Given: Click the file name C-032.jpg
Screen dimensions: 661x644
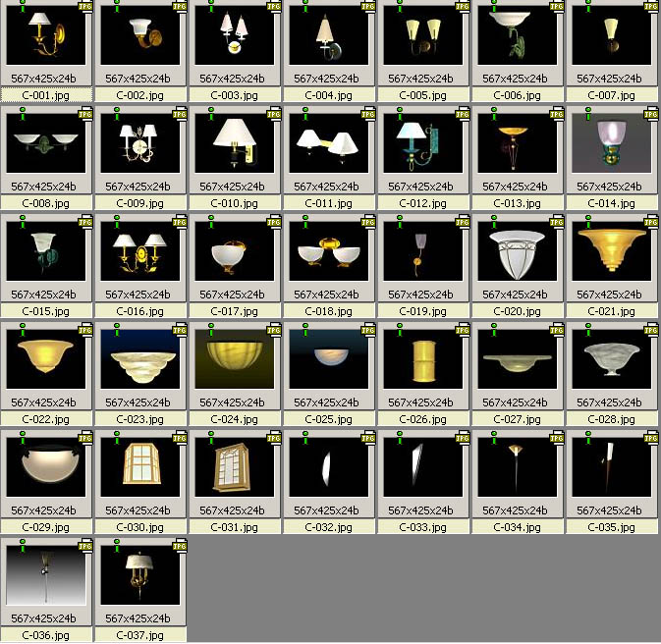Looking at the screenshot, I should point(328,527).
